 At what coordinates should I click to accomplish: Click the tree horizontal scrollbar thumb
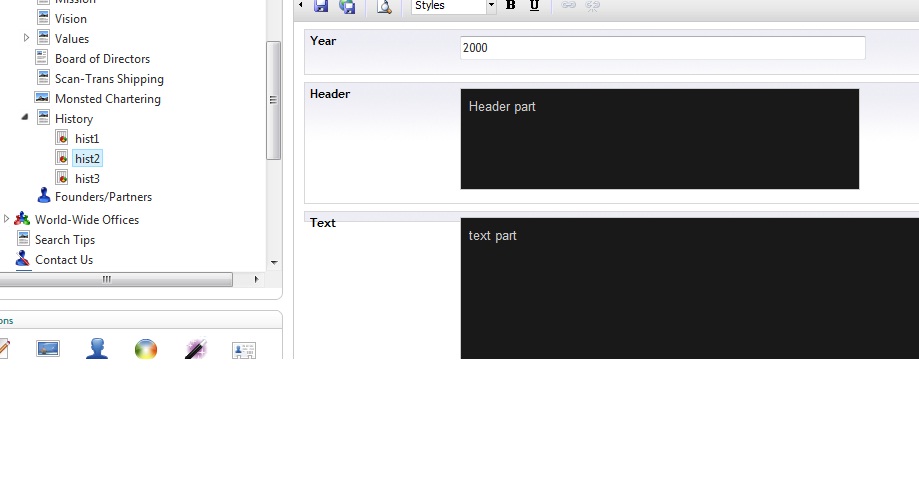116,280
